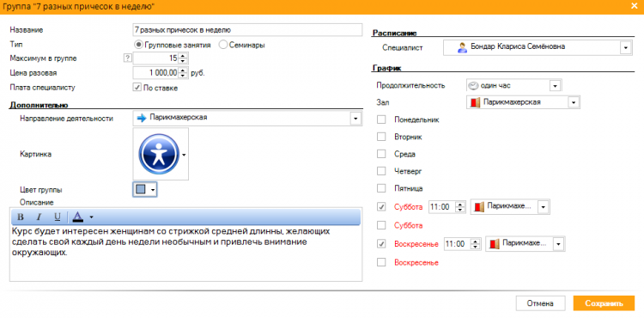Click the question mark help icon

point(127,58)
